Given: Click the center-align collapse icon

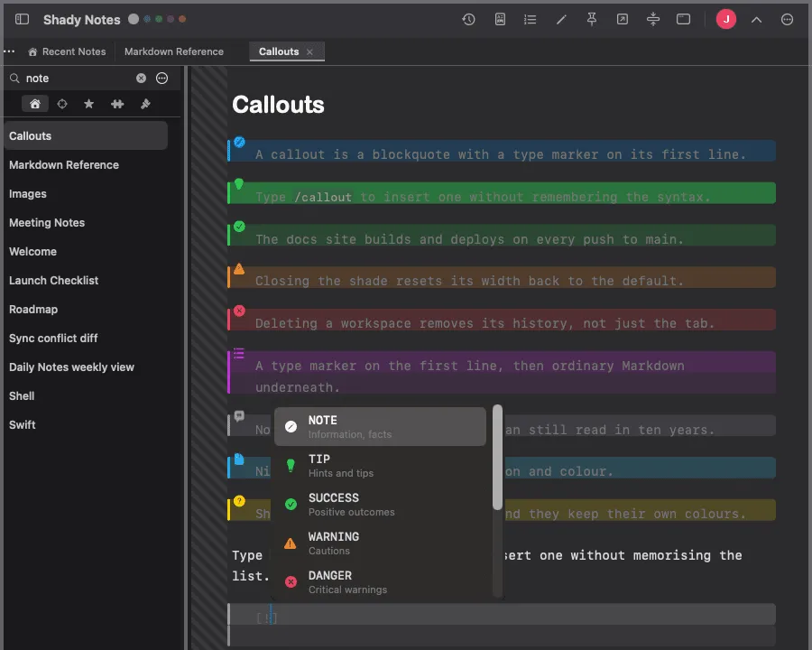Looking at the screenshot, I should pyautogui.click(x=653, y=20).
